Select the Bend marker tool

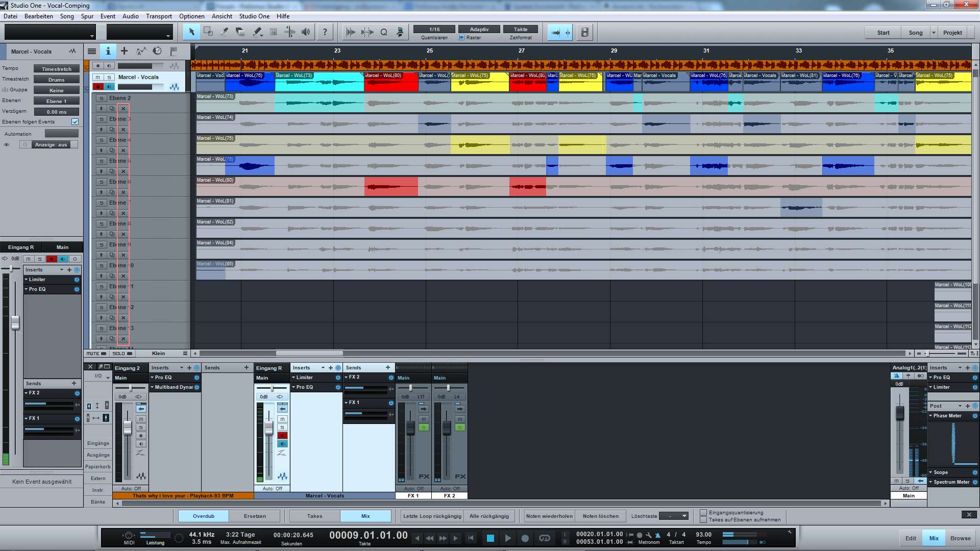(x=289, y=32)
